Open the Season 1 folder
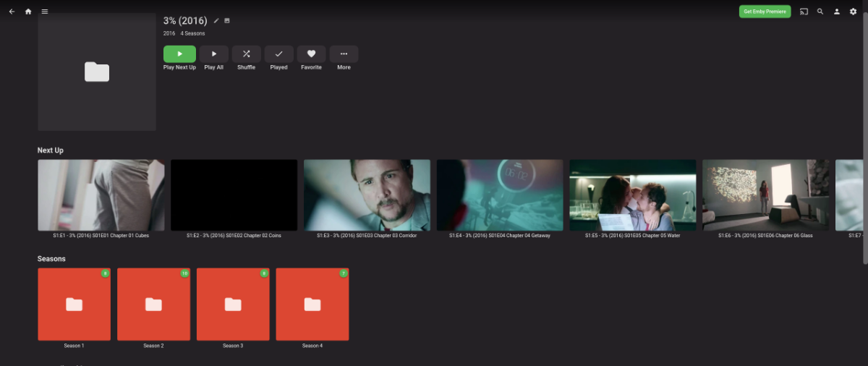Screen dimensions: 868x366 tap(74, 304)
